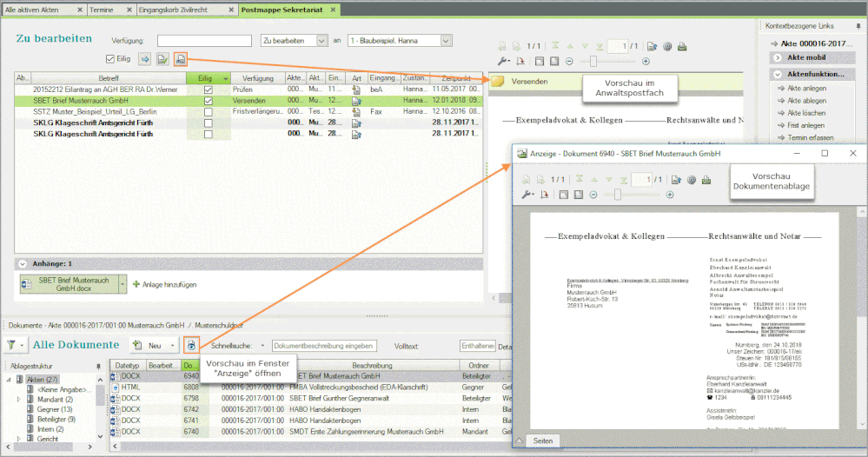Toggle the Eilig checkbox above the table
The height and width of the screenshot is (457, 868).
[x=110, y=59]
